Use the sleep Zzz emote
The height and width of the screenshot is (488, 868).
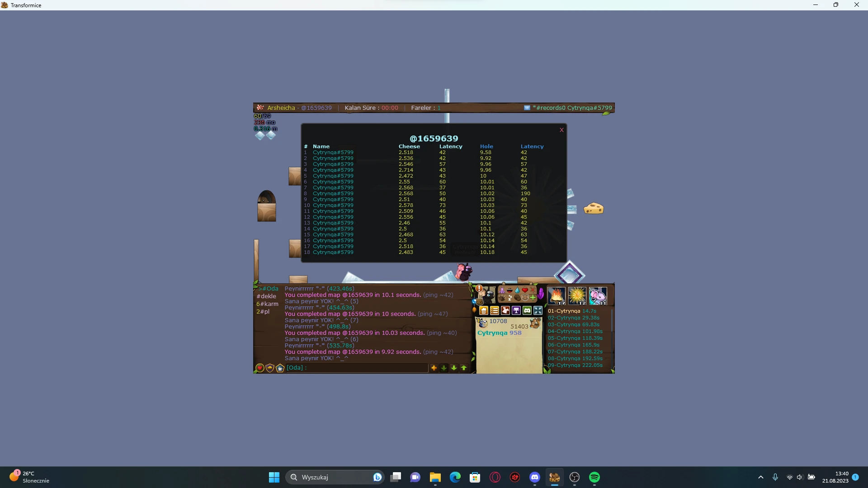click(509, 298)
